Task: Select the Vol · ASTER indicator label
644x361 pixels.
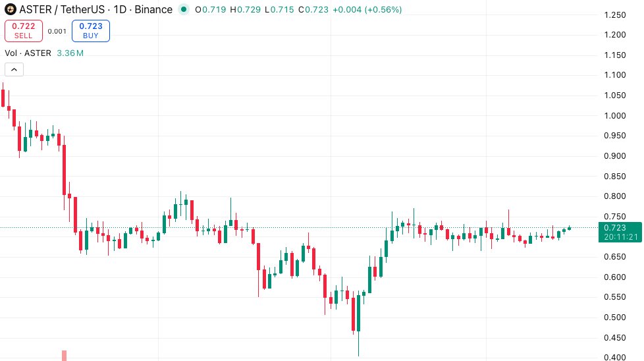Action: point(28,53)
